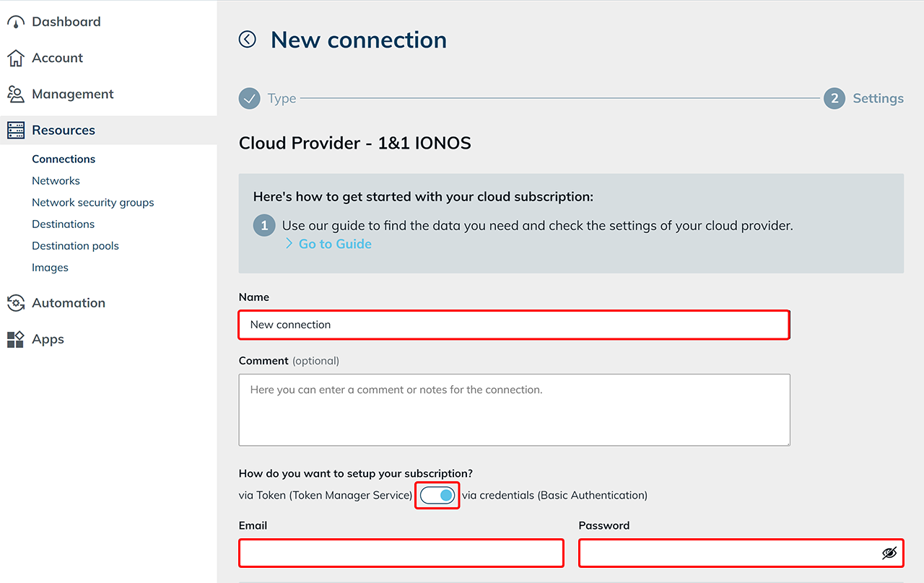
Task: Click the Email input field
Action: (x=401, y=553)
